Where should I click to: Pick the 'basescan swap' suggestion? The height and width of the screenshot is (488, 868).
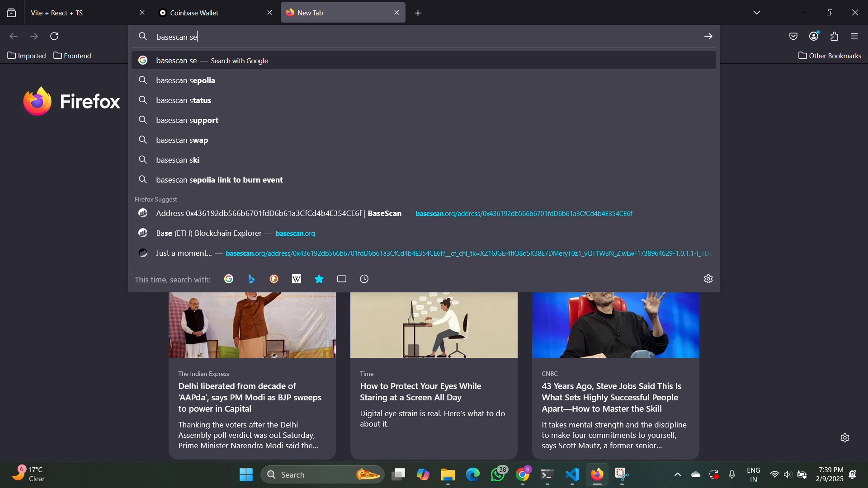(x=424, y=140)
